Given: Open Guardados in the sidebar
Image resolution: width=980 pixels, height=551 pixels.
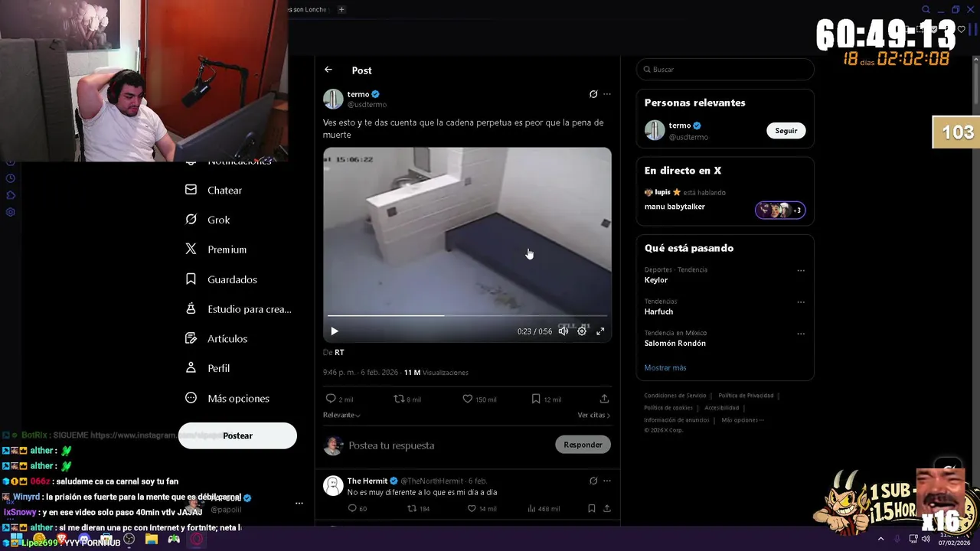Looking at the screenshot, I should point(222,279).
